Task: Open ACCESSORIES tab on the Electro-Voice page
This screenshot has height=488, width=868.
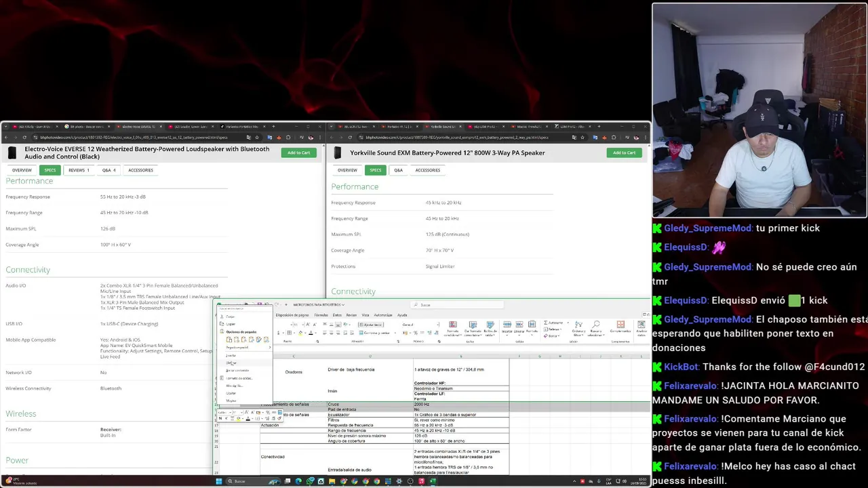Action: [141, 170]
